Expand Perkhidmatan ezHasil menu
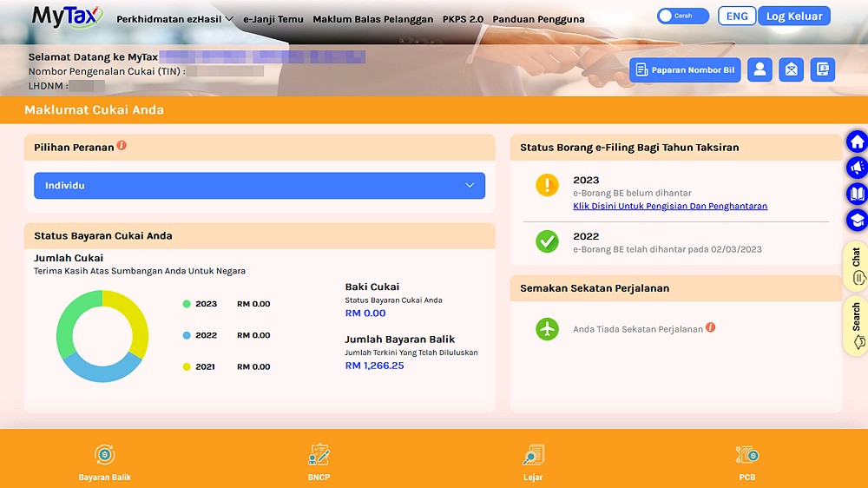Viewport: 868px width, 488px height. click(x=175, y=19)
